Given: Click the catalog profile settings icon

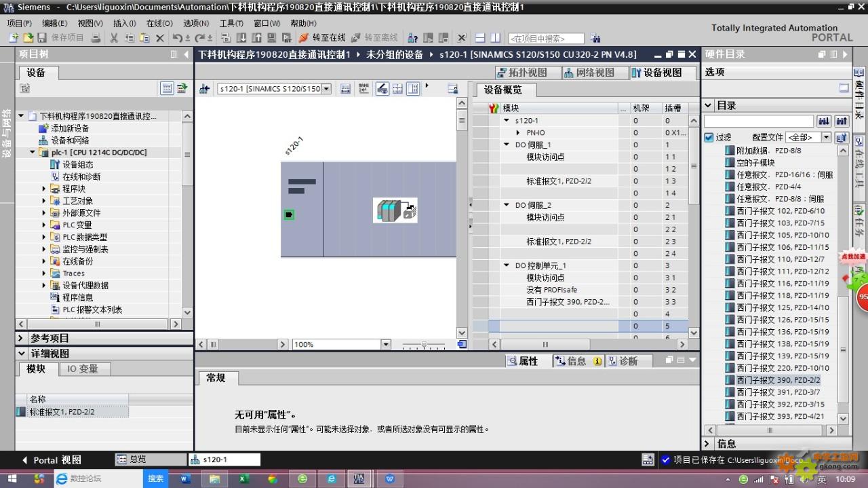Looking at the screenshot, I should click(x=842, y=137).
